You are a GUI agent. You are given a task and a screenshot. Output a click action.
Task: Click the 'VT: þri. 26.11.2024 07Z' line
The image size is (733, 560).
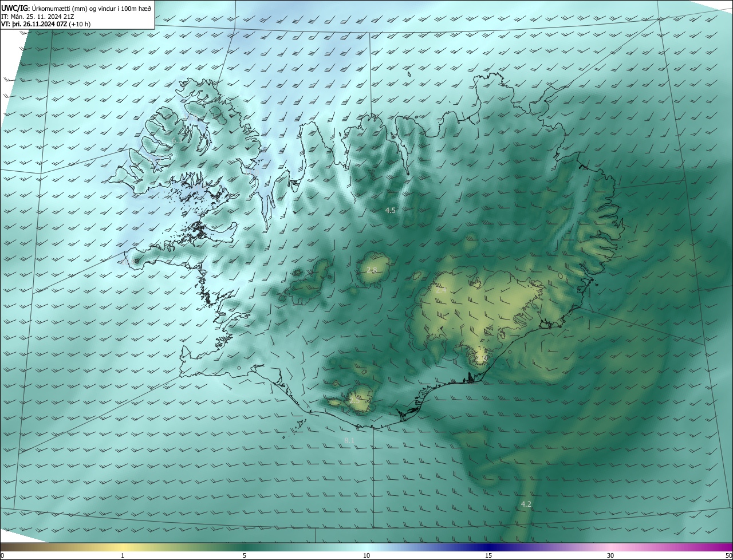pos(46,24)
